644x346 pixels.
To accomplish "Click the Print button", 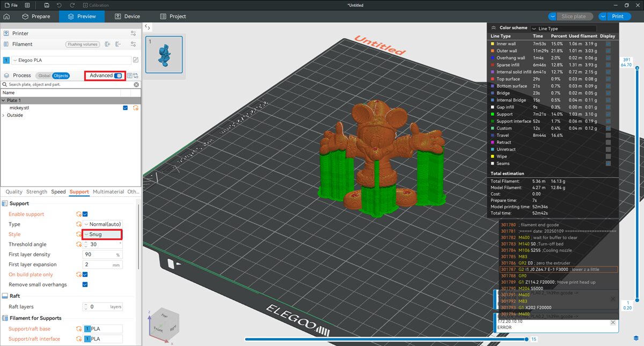I will point(618,17).
